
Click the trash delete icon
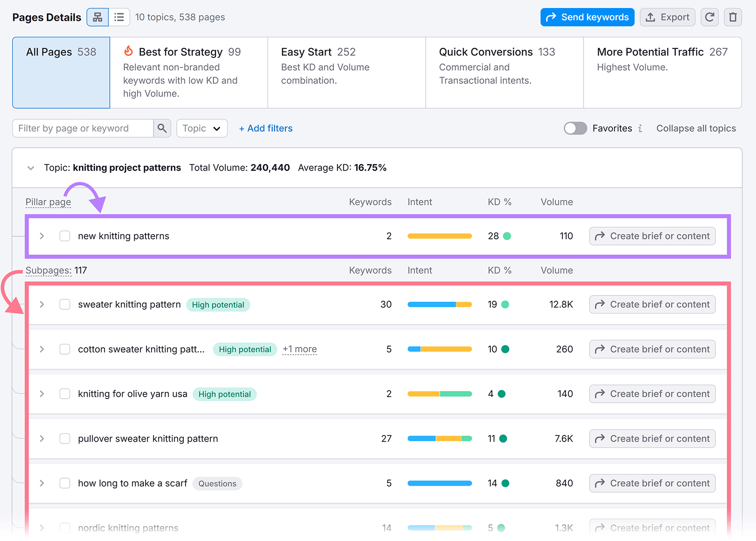pos(733,17)
